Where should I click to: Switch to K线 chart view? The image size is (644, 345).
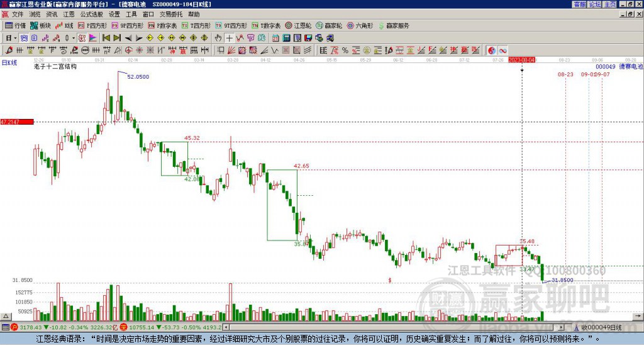point(64,25)
